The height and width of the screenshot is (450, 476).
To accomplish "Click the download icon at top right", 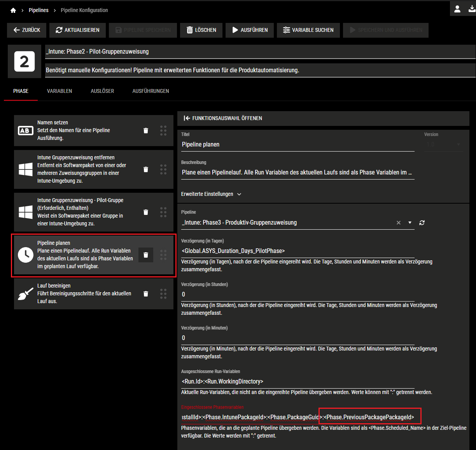I will pos(471,9).
